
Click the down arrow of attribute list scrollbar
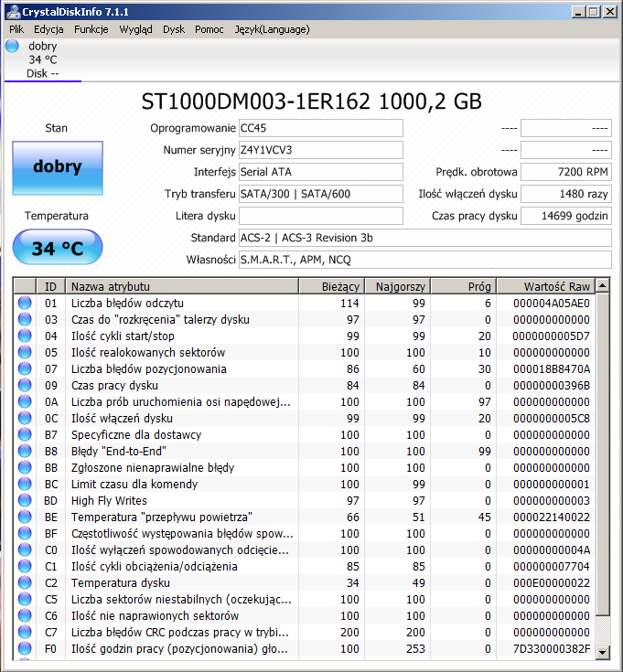(x=603, y=652)
